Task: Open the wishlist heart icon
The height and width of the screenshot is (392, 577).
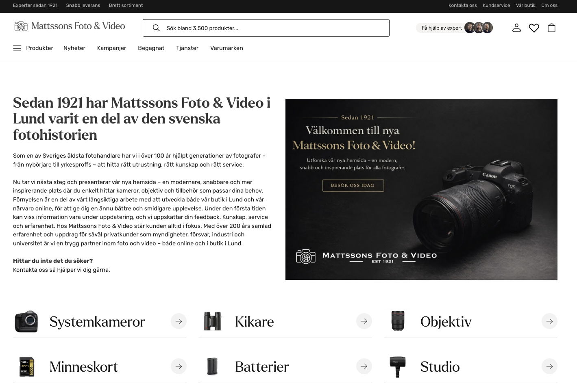Action: coord(534,28)
